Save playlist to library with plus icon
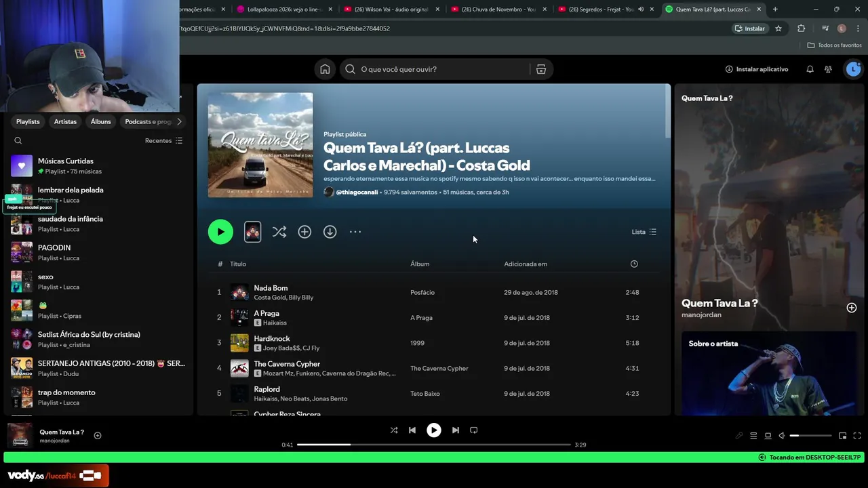This screenshot has width=868, height=488. pyautogui.click(x=304, y=232)
